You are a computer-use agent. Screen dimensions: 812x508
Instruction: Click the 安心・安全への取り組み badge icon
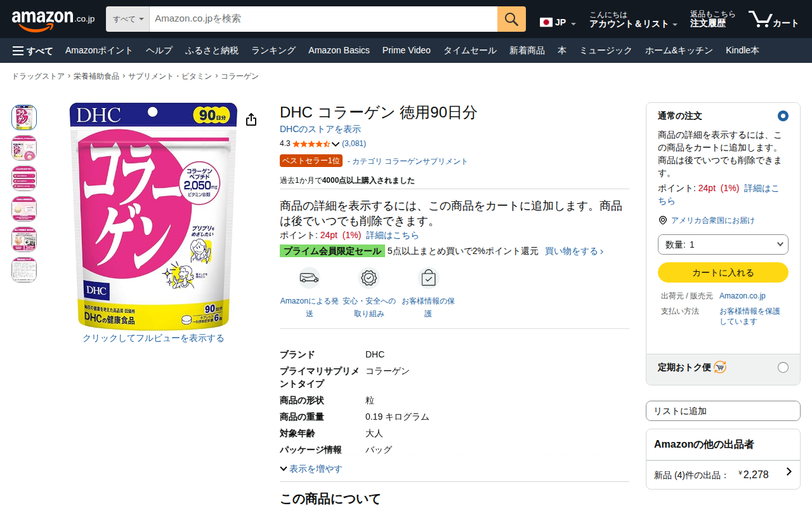click(369, 278)
